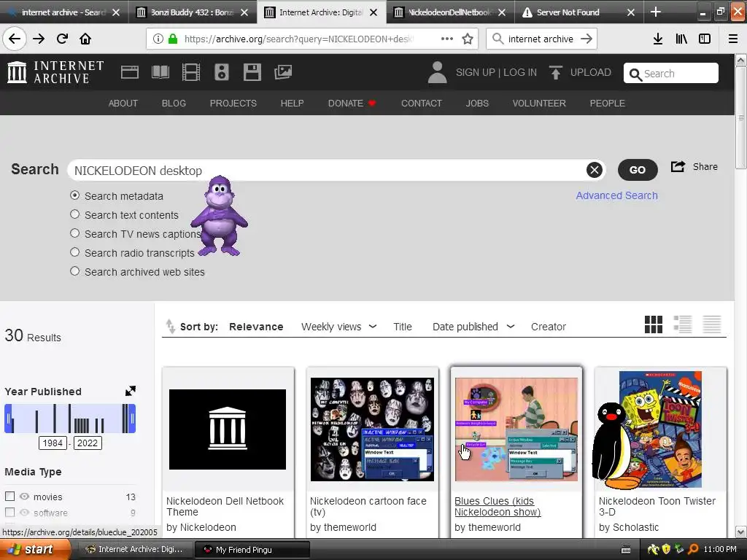
Task: Clear the NICKELODEON desktop search query
Action: click(x=594, y=170)
